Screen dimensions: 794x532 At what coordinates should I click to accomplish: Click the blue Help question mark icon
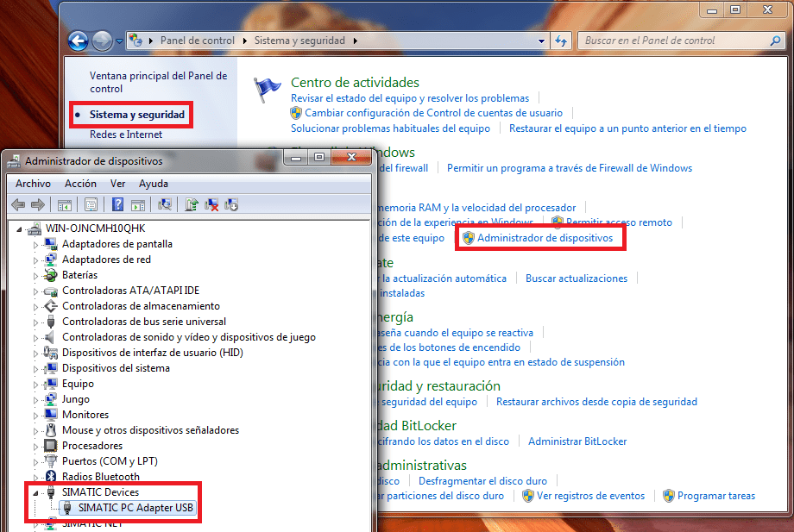point(117,204)
